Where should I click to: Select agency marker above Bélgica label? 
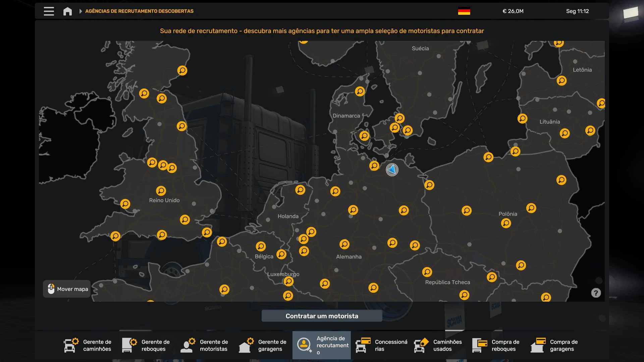[261, 246]
